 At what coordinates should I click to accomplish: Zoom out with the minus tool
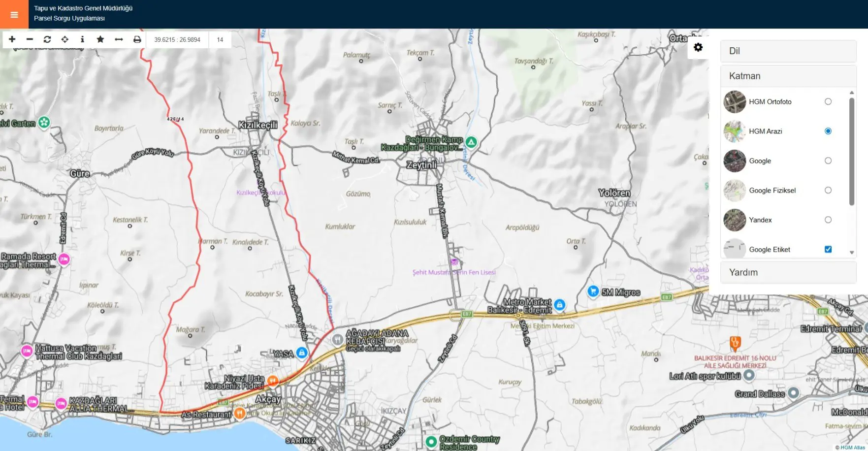click(30, 39)
